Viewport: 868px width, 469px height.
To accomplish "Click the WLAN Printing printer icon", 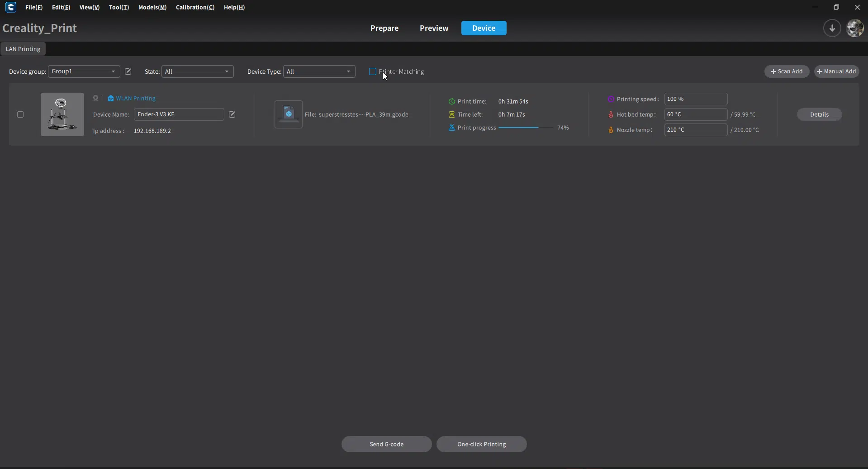I will (110, 98).
